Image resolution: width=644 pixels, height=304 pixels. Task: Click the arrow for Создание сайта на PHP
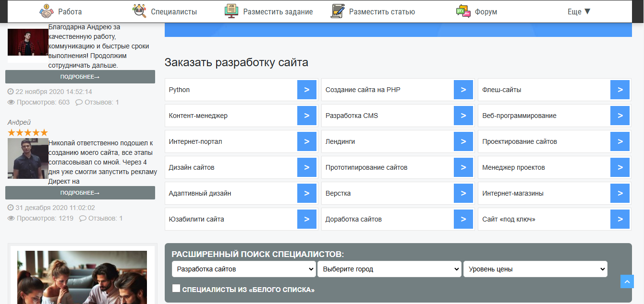click(463, 90)
